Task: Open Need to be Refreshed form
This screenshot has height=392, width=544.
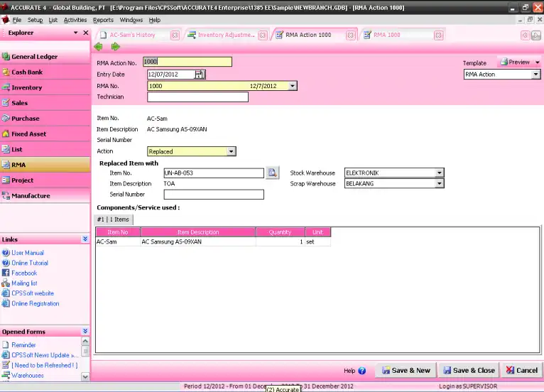Action: (45, 365)
